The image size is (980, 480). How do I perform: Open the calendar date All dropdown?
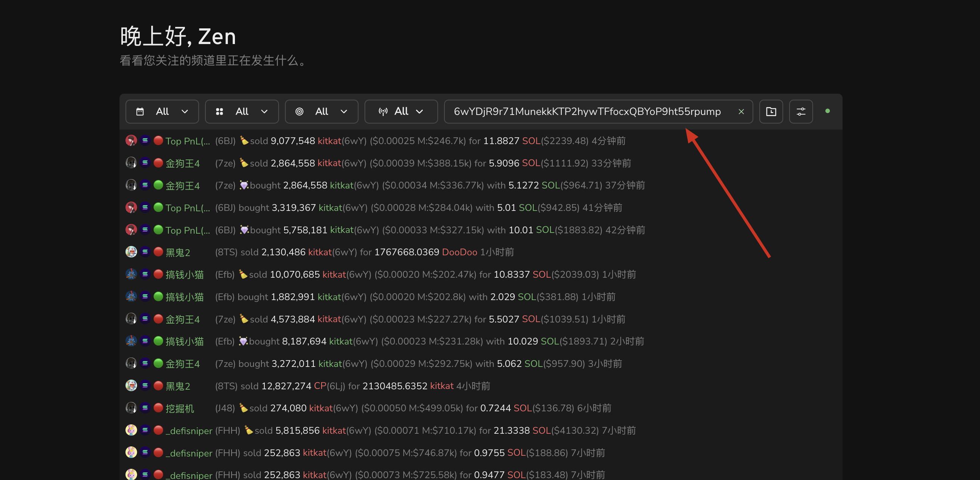(x=162, y=112)
